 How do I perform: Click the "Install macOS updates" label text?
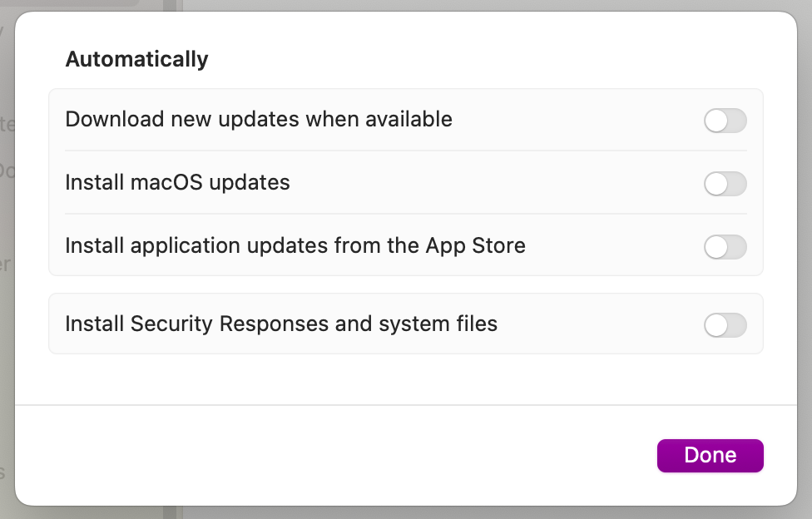pos(177,182)
